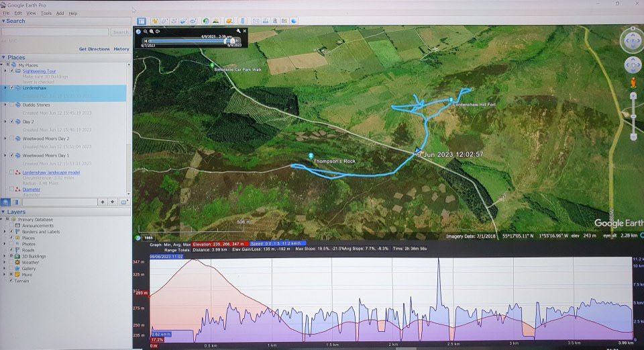644x350 pixels.
Task: Select the Add Polygon tool
Action: (x=164, y=21)
